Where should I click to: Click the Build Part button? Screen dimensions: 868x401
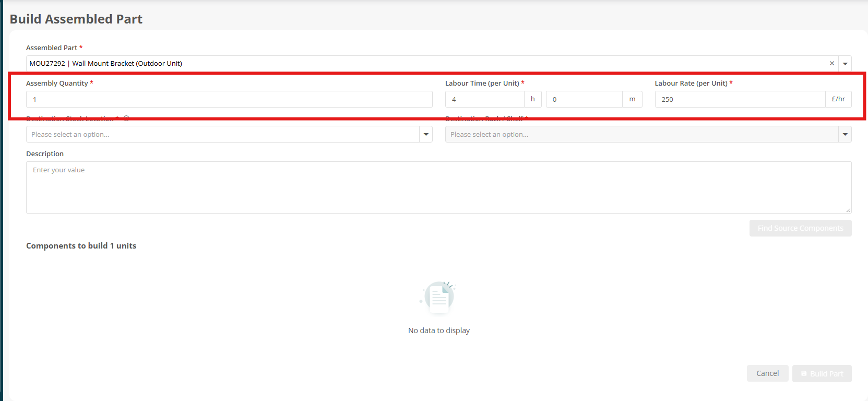[822, 373]
